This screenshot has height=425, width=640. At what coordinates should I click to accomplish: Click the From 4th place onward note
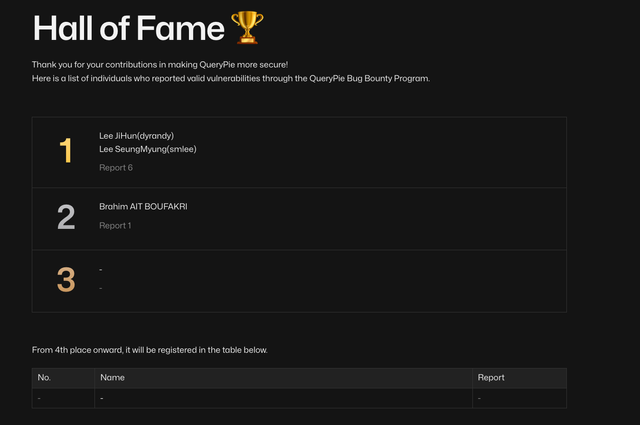(x=149, y=350)
